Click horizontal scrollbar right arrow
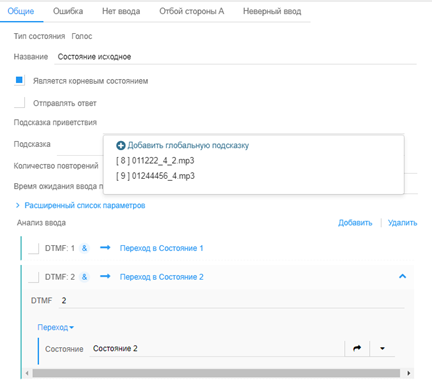Image resolution: width=432 pixels, height=385 pixels. tap(409, 373)
